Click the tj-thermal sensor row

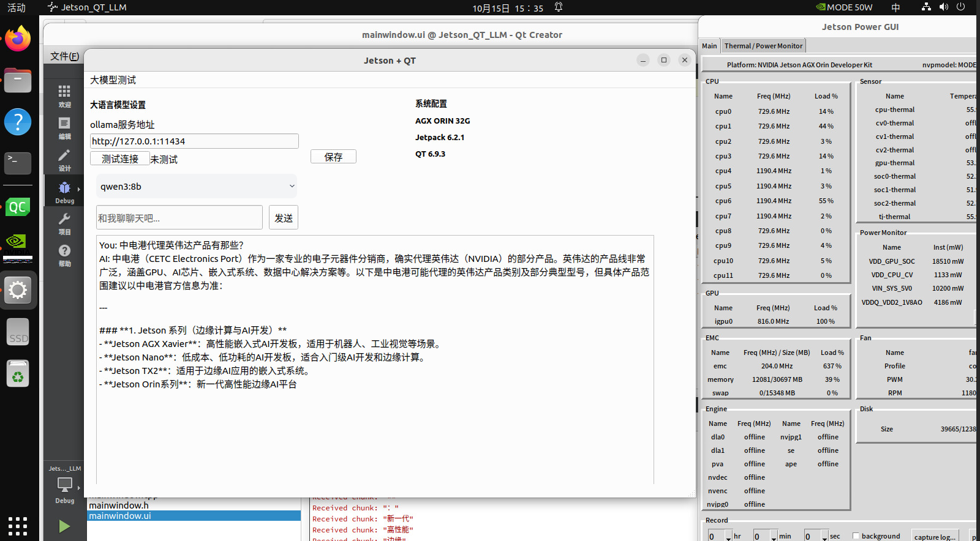(x=916, y=217)
